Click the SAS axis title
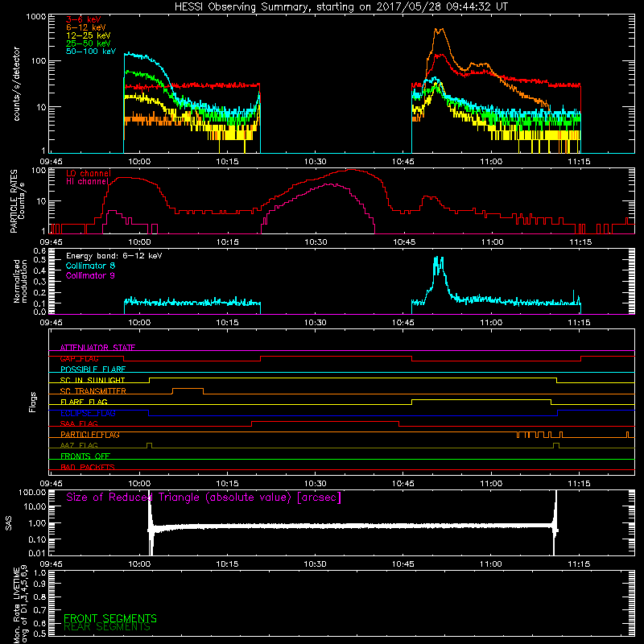This screenshot has height=644, width=644. 8,523
